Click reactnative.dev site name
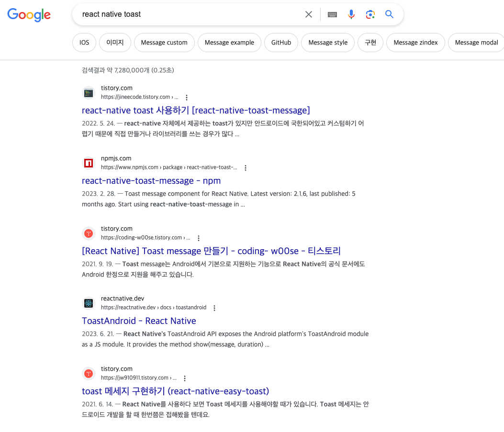 click(x=123, y=299)
